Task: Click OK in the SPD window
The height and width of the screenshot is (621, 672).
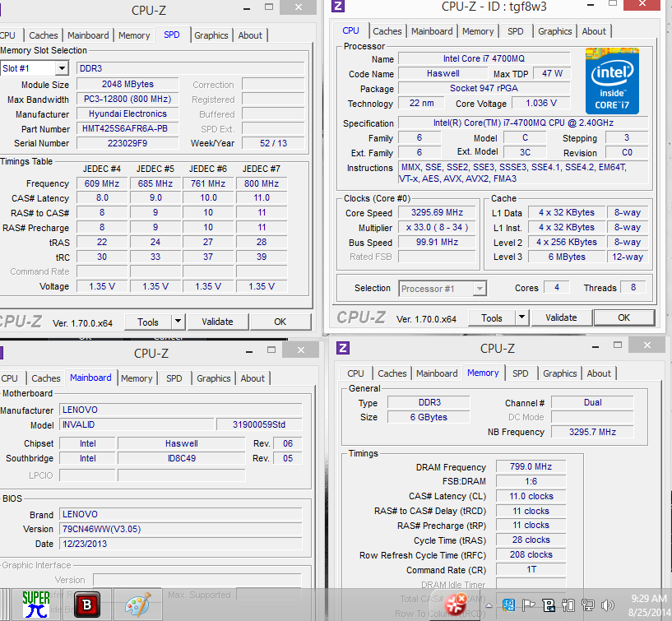Action: click(x=280, y=322)
